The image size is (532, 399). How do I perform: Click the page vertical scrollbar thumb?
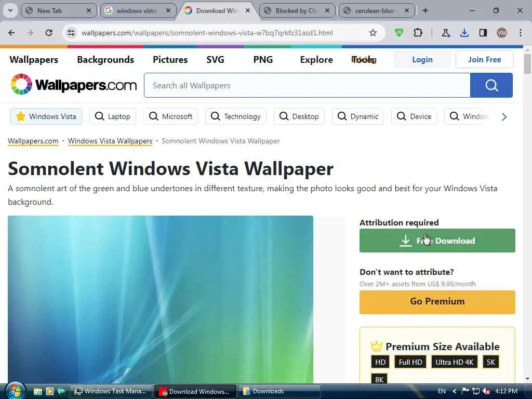click(527, 63)
